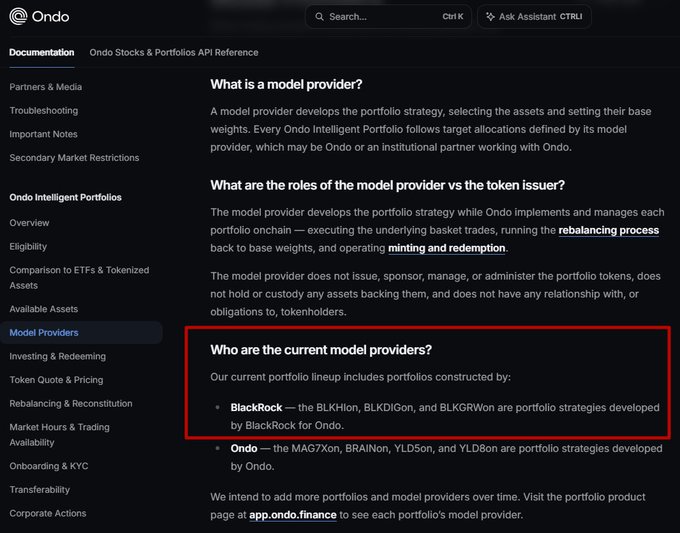Open Available Assets sidebar page

coord(44,309)
